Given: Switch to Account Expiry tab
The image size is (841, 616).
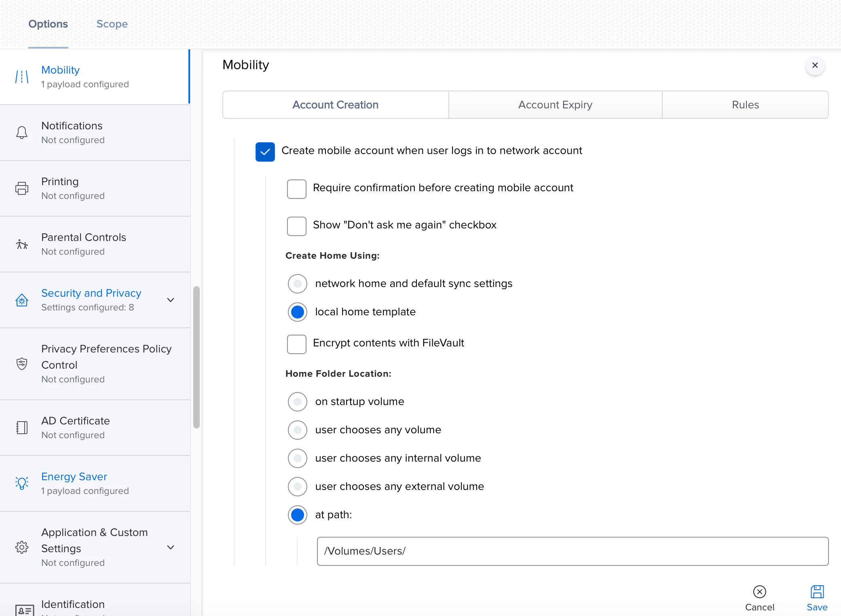Looking at the screenshot, I should [555, 105].
